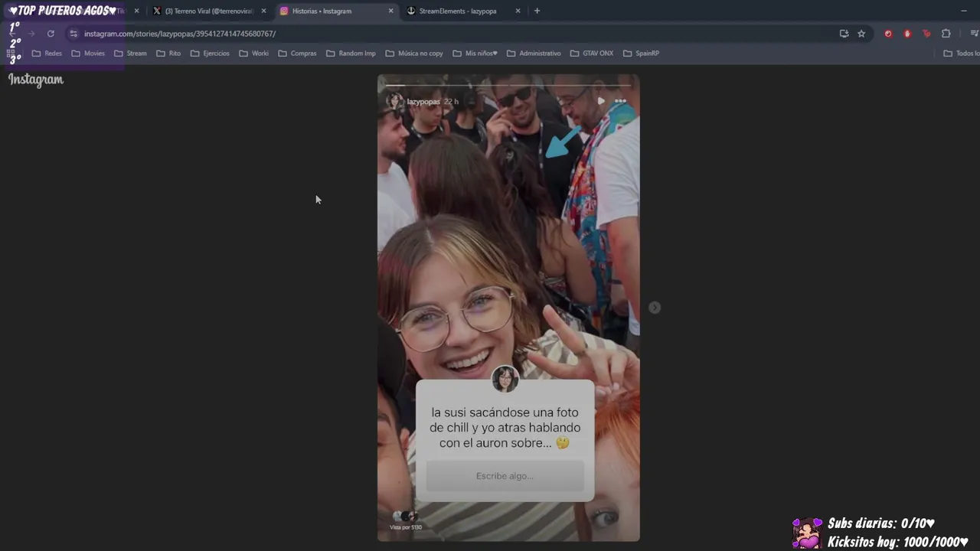Open the SpainRP bookmark folder
Screen dimensions: 980x551
[642, 54]
